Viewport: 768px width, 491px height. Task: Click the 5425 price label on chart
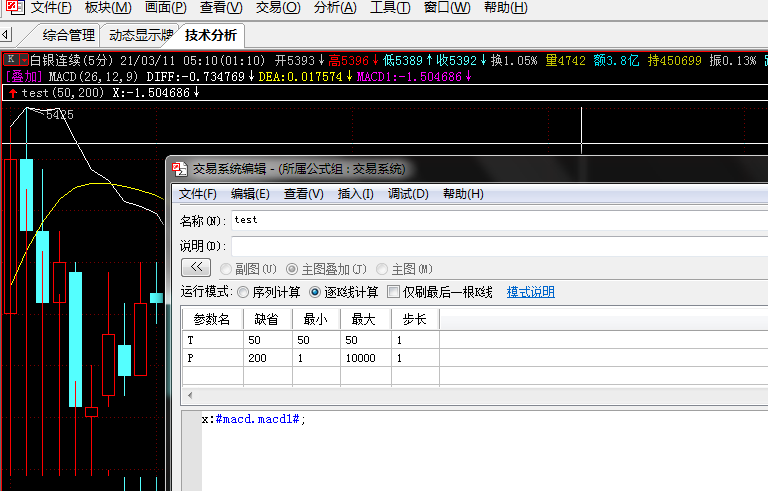click(60, 115)
